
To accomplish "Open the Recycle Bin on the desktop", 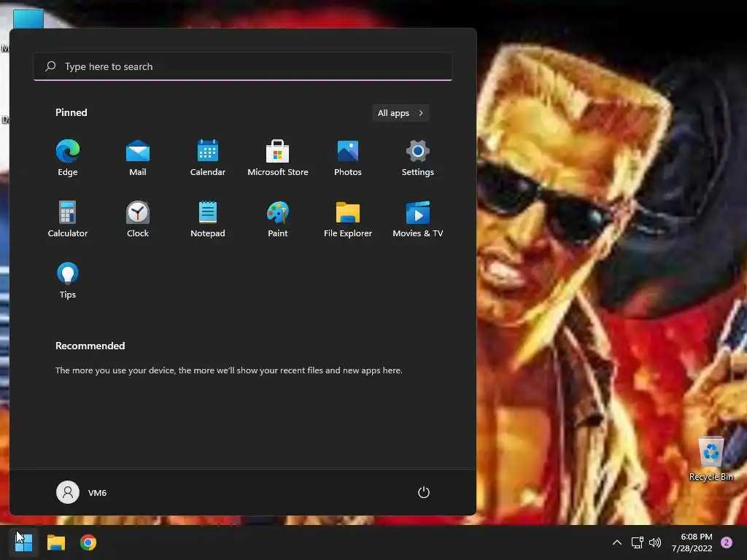I will 711,459.
